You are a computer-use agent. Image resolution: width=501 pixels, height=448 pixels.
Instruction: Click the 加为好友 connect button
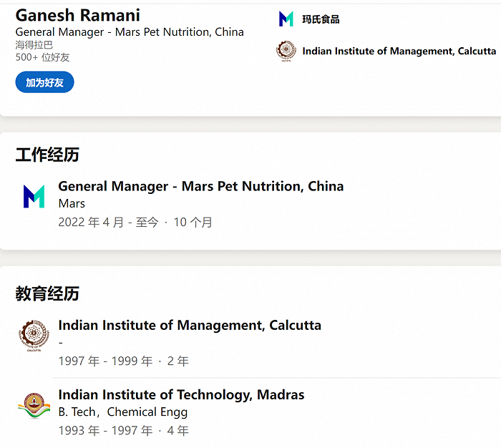point(44,82)
